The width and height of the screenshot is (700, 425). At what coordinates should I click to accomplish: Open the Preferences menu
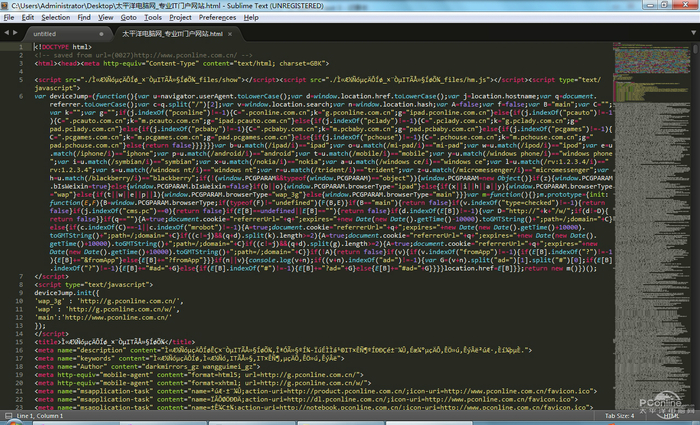(217, 17)
